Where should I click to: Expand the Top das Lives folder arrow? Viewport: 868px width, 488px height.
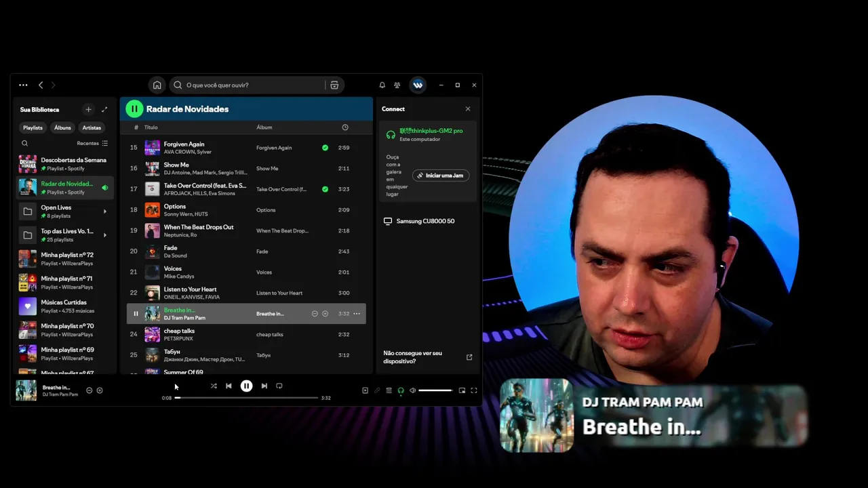pos(104,235)
